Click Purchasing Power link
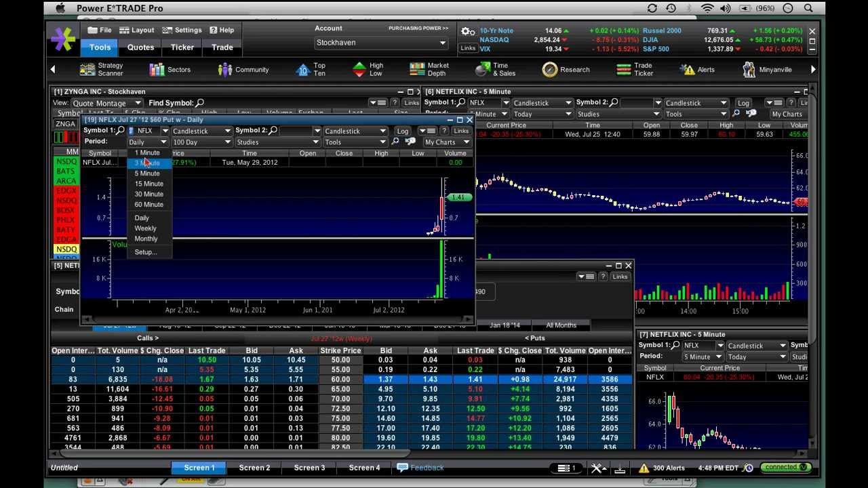Screen dimensions: 868x488 pyautogui.click(x=418, y=28)
